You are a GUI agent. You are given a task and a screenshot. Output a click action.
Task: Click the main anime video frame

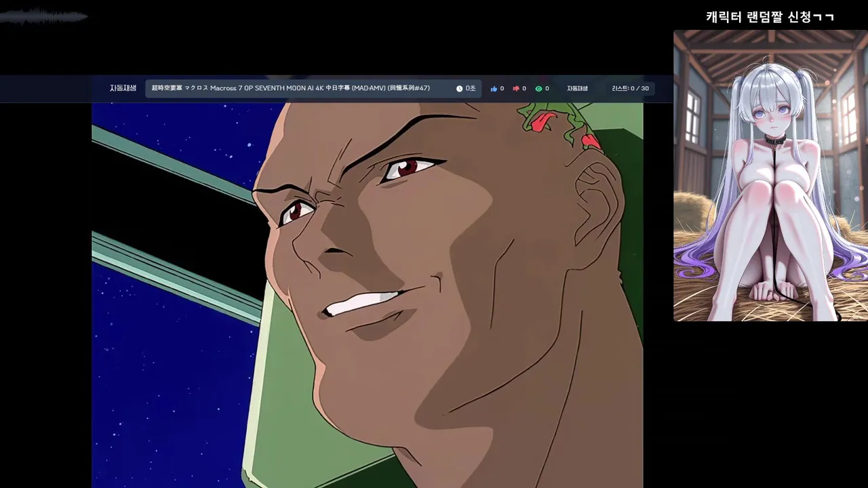tap(367, 295)
